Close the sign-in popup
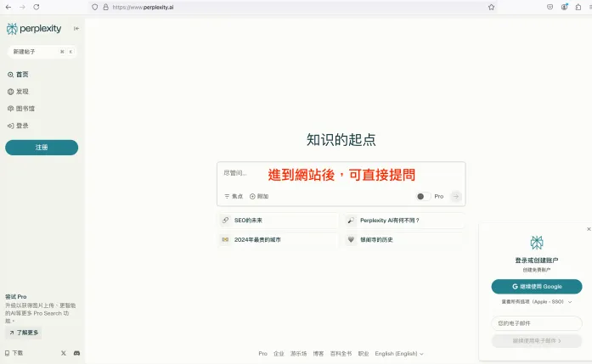592x364 pixels. pos(589,228)
